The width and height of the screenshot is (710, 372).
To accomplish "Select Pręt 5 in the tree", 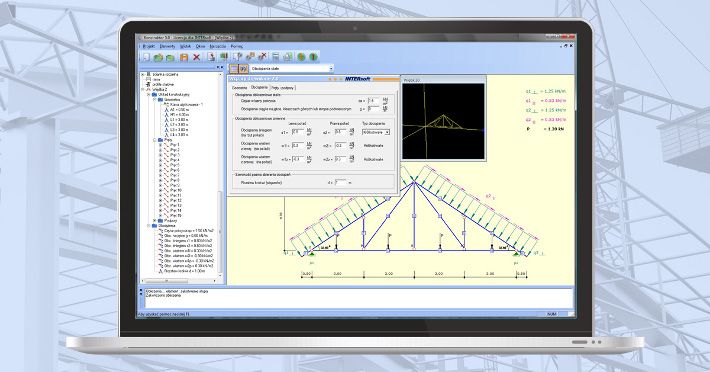I will (175, 165).
